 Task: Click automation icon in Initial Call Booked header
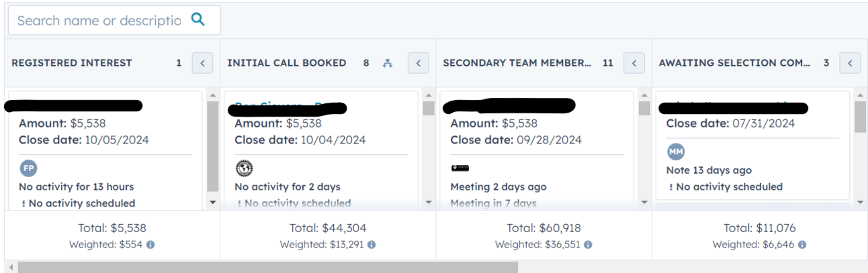click(387, 63)
